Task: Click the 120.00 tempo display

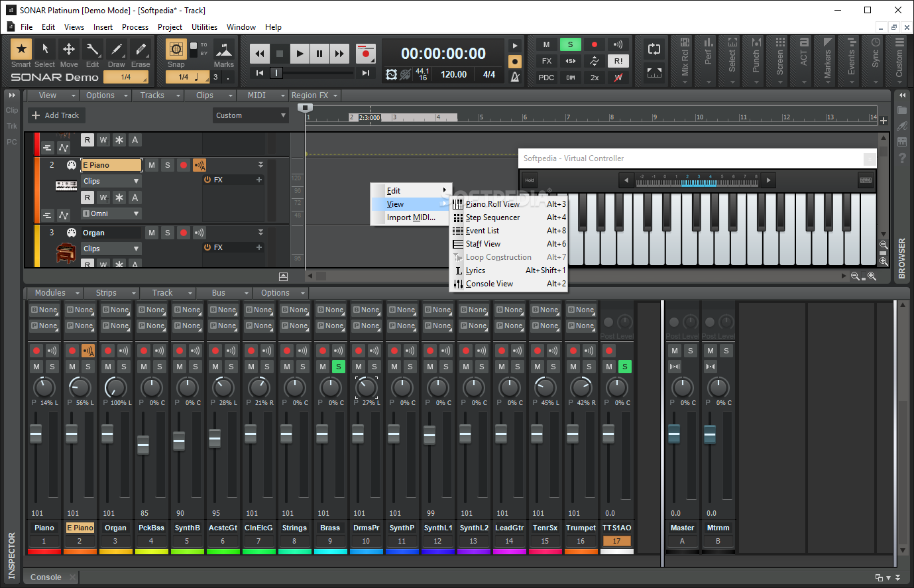Action: coord(454,75)
